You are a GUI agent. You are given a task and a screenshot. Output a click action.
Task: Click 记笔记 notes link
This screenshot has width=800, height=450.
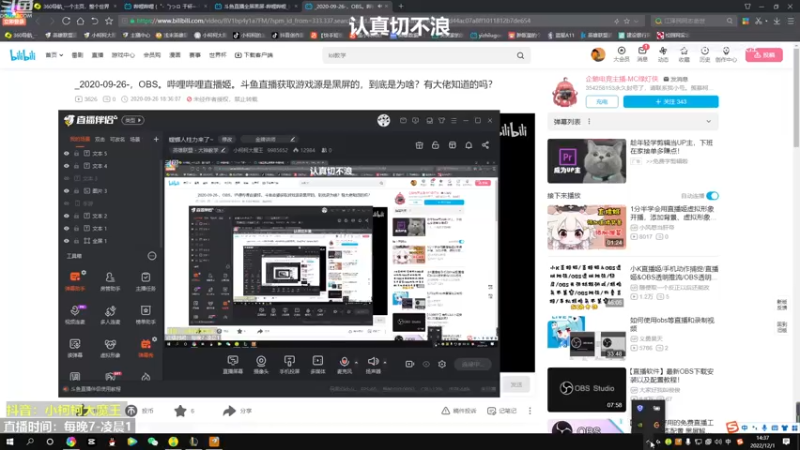[502, 411]
